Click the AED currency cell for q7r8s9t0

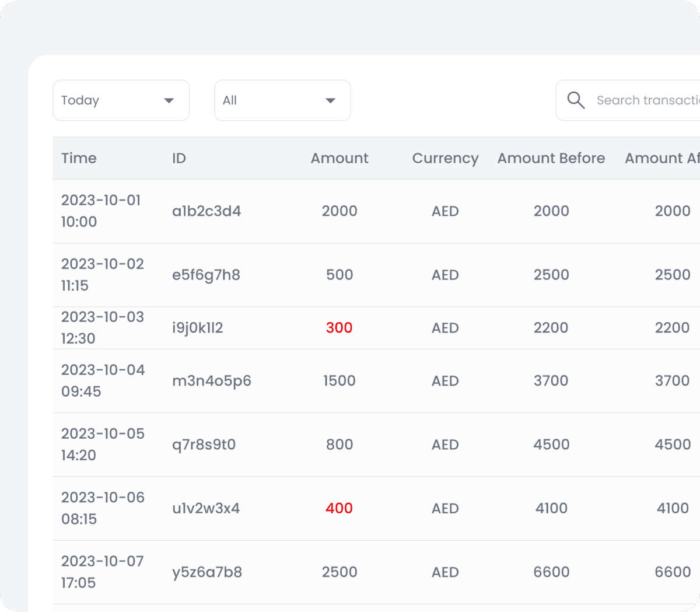[x=445, y=445]
